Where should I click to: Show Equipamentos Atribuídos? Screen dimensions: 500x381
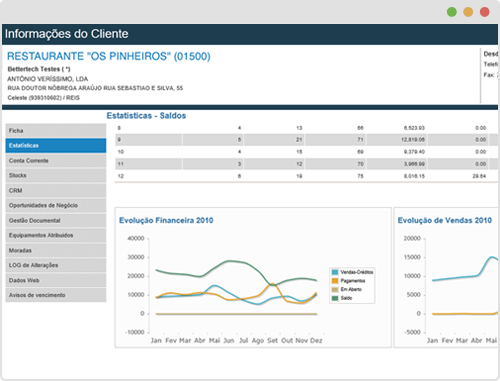pyautogui.click(x=56, y=235)
